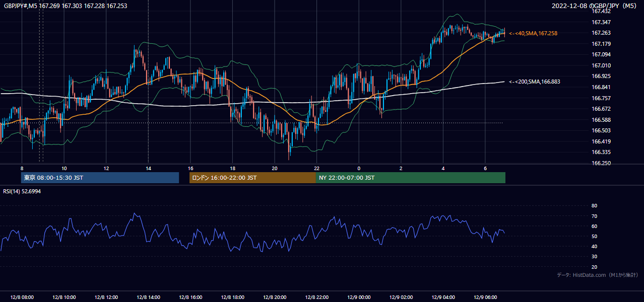
Task: Click the 12/9 04:00 time axis label
Action: pyautogui.click(x=443, y=297)
